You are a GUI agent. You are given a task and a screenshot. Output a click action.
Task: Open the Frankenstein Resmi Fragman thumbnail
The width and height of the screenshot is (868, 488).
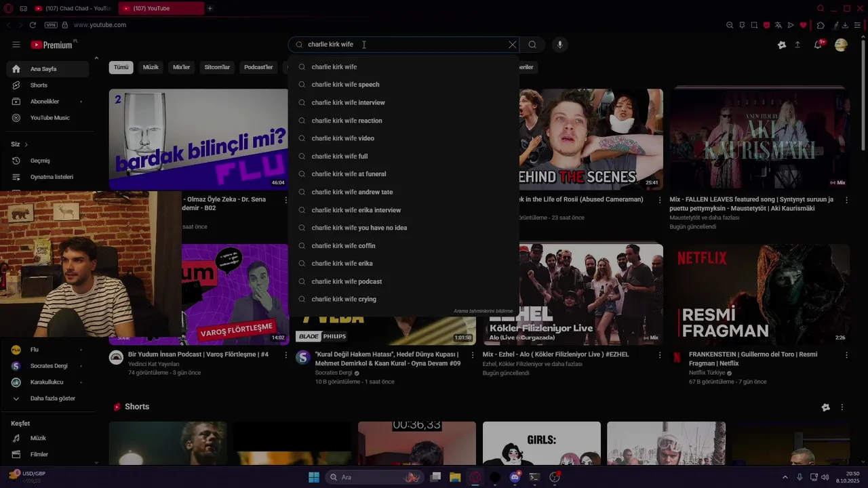coord(759,294)
